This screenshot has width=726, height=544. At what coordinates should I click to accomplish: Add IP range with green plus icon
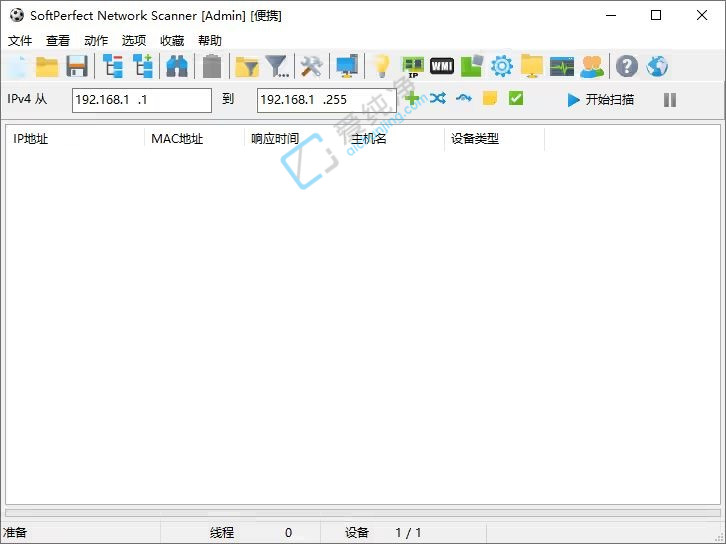pos(412,98)
